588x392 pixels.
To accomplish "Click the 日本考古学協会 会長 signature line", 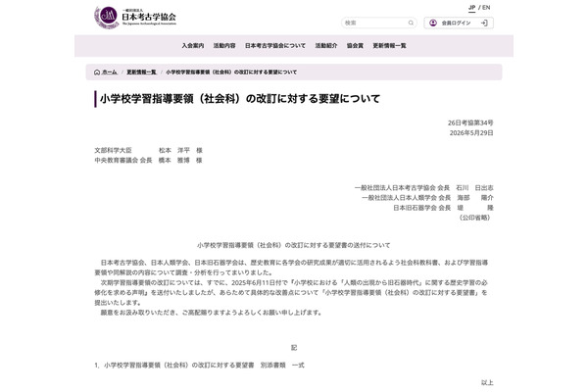I will point(423,187).
